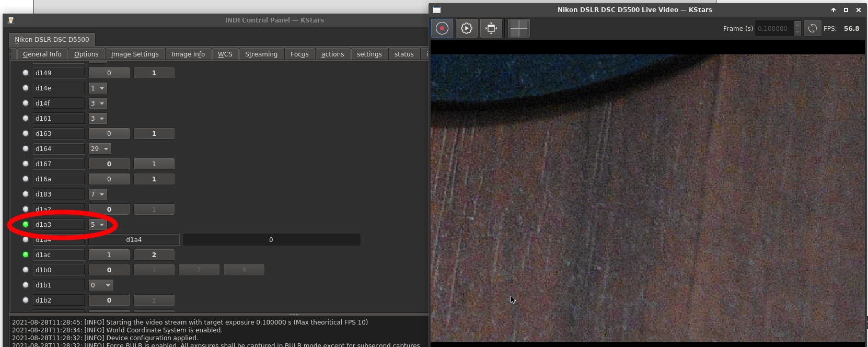Switch to the Options tab
868x347 pixels.
(x=86, y=54)
